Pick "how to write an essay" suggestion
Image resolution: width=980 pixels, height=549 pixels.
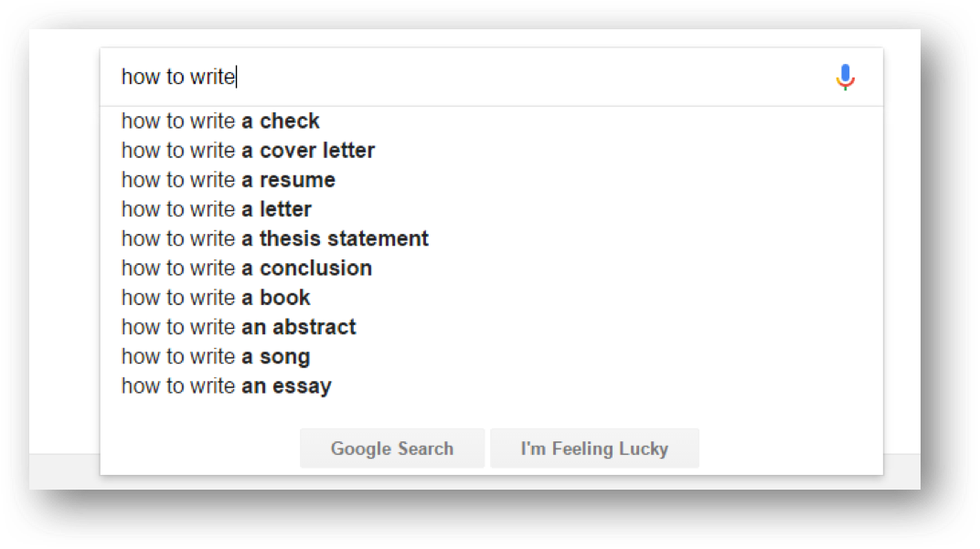tap(226, 385)
